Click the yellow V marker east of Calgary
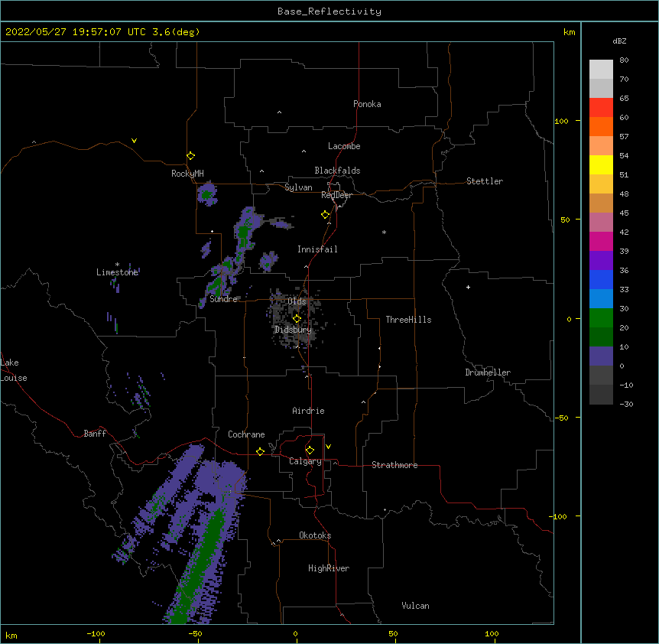659x644 pixels. [x=328, y=447]
